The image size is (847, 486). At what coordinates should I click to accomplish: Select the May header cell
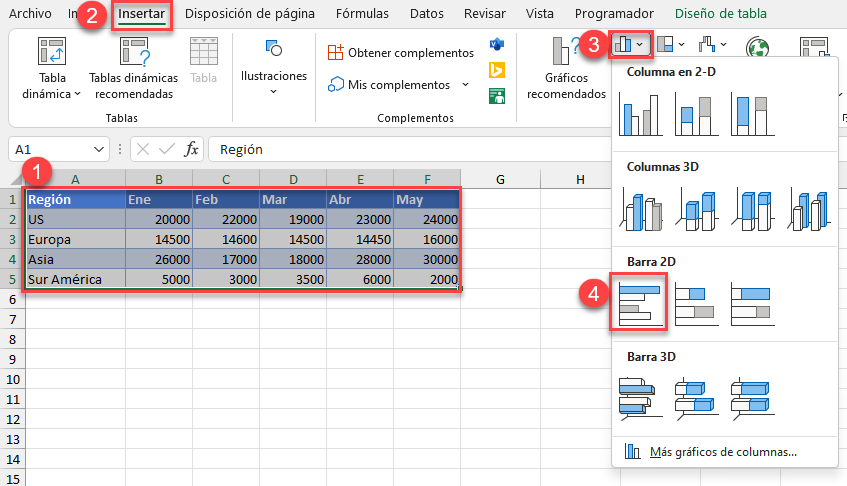427,199
